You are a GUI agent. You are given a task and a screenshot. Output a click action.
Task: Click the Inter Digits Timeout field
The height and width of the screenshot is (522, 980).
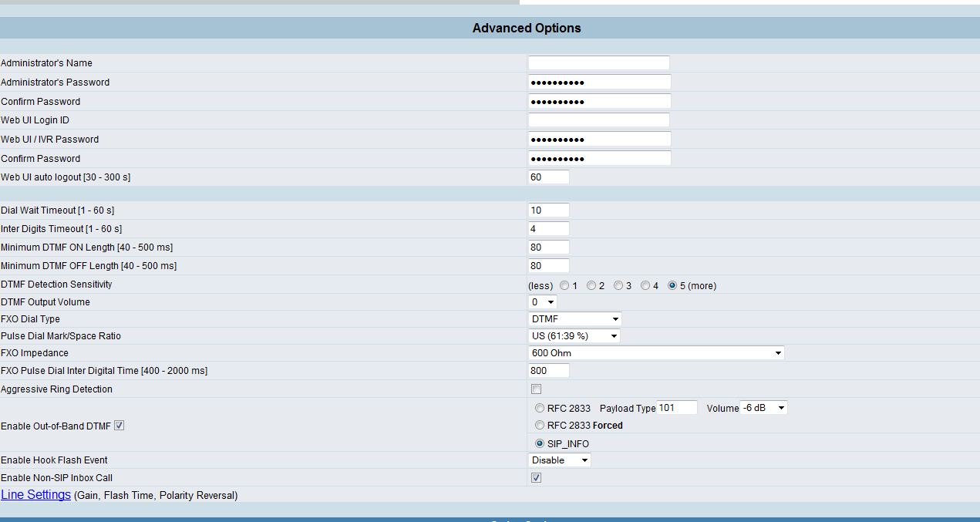click(x=548, y=229)
